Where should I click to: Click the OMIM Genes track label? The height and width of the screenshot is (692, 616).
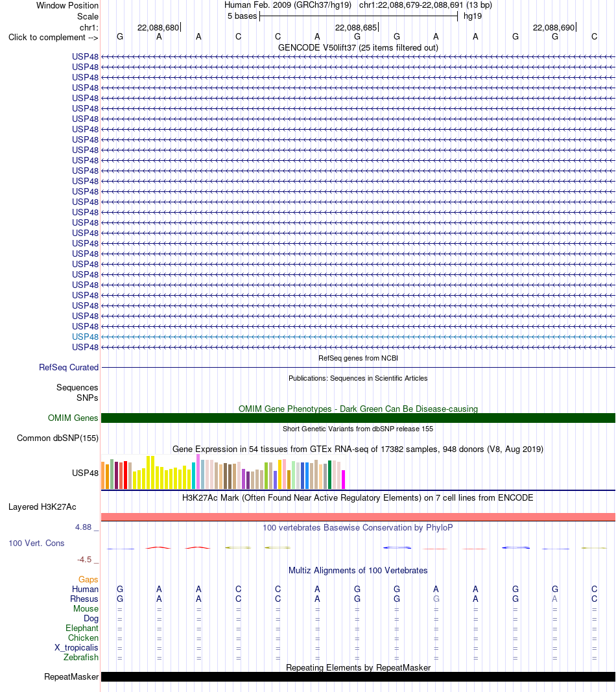[73, 418]
